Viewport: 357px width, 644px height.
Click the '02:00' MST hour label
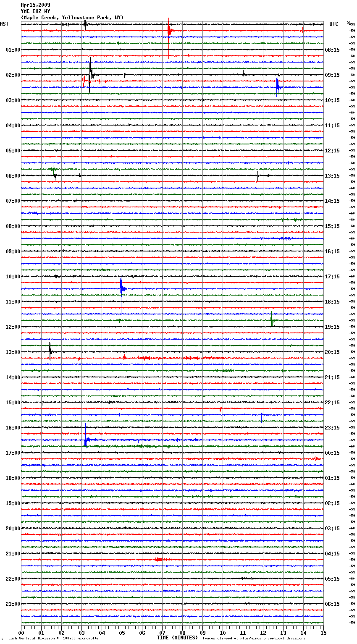(13, 75)
